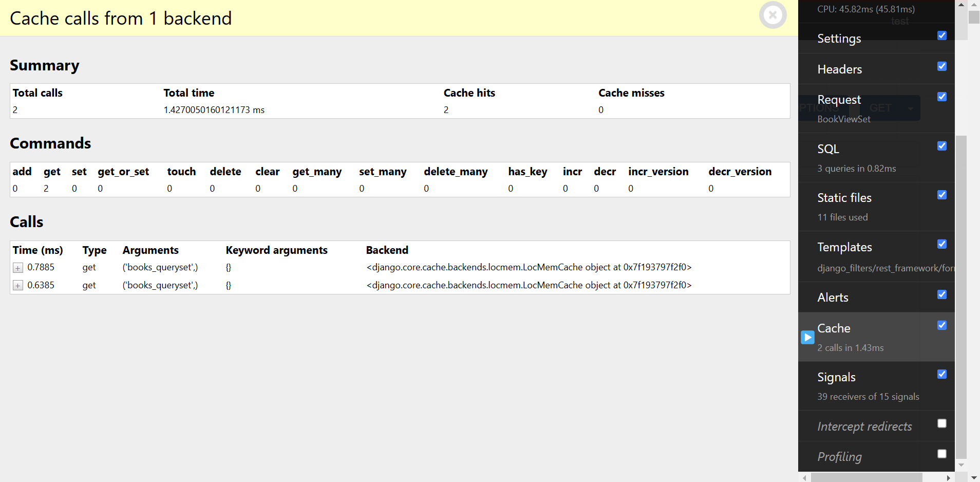The width and height of the screenshot is (980, 482).
Task: Open the Request panel for BookViewSet
Action: point(839,100)
